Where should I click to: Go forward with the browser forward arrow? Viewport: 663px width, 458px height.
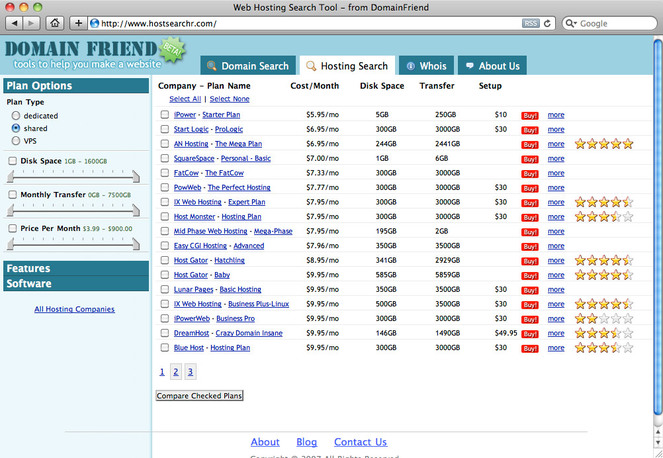(x=31, y=23)
